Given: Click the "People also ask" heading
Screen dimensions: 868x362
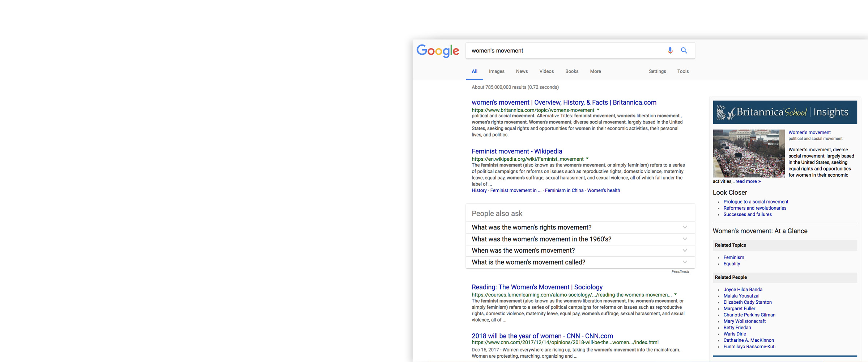Looking at the screenshot, I should (x=497, y=214).
